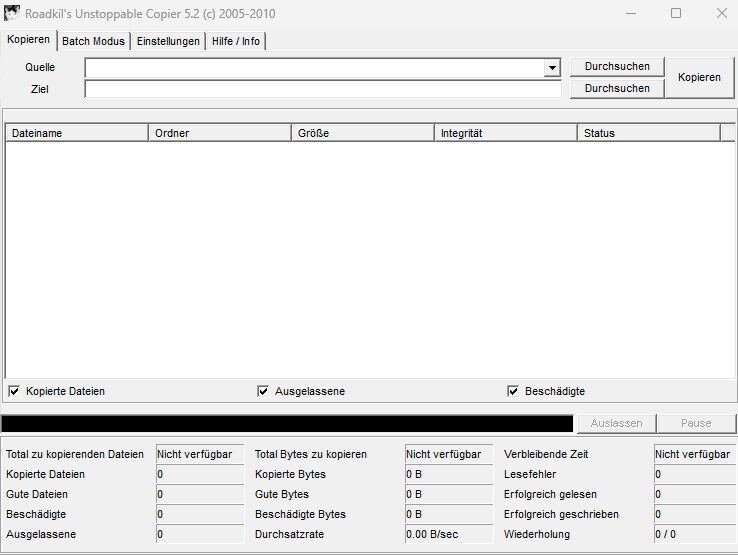
Task: Switch to the Kopieren tab
Action: (29, 40)
